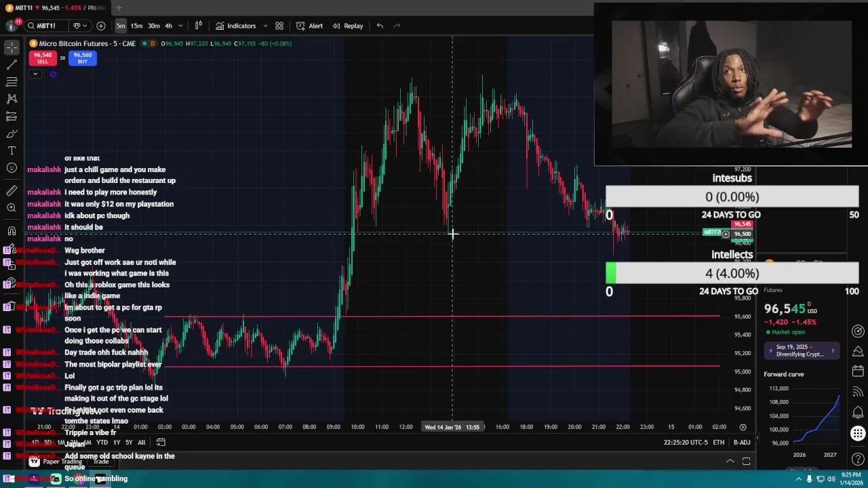
Task: Open the products grid icon in right sidebar
Action: click(x=858, y=434)
